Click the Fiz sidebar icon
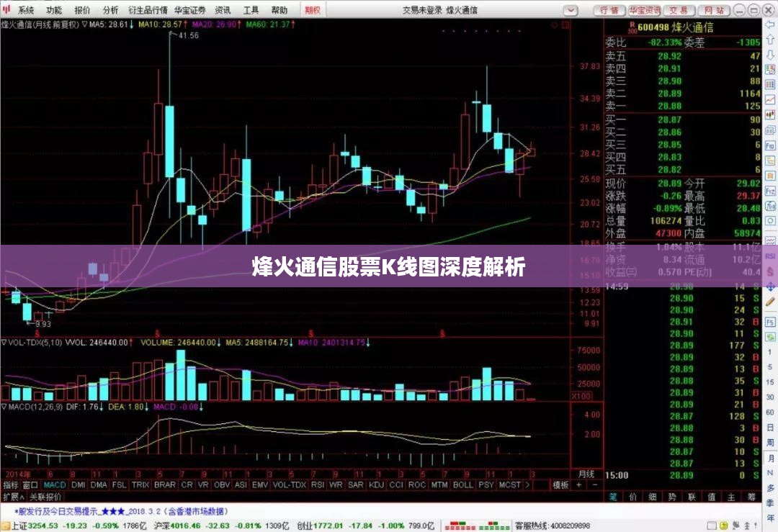Viewport: 778px width, 532px height. point(770,191)
